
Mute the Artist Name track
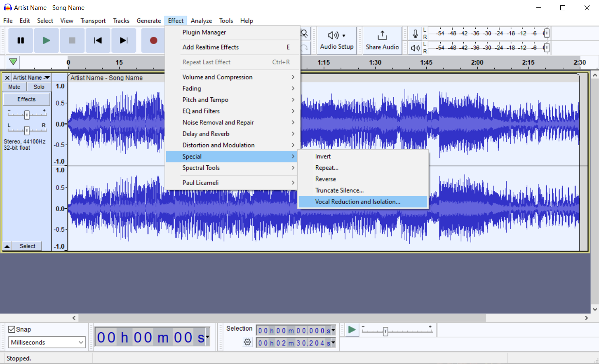click(x=14, y=87)
